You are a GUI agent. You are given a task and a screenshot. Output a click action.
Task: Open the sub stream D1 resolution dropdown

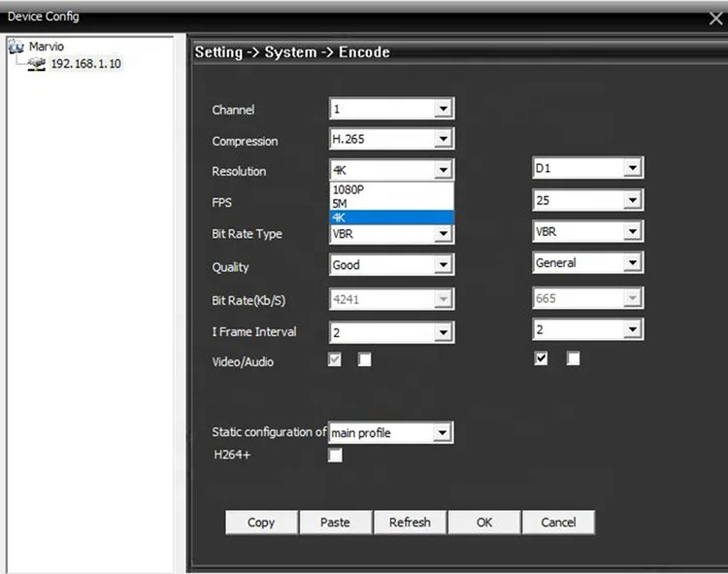[x=632, y=169]
